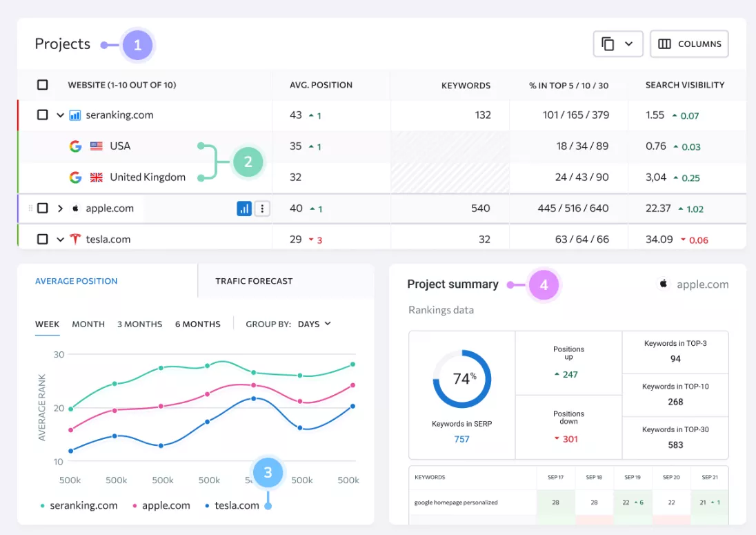Open the Columns button
Screen dimensions: 756x535
pos(690,44)
